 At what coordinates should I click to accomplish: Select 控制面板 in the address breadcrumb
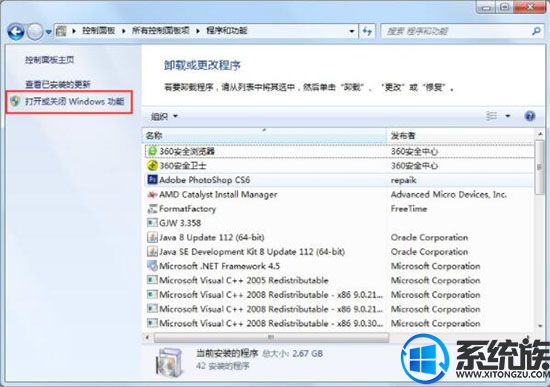point(99,31)
